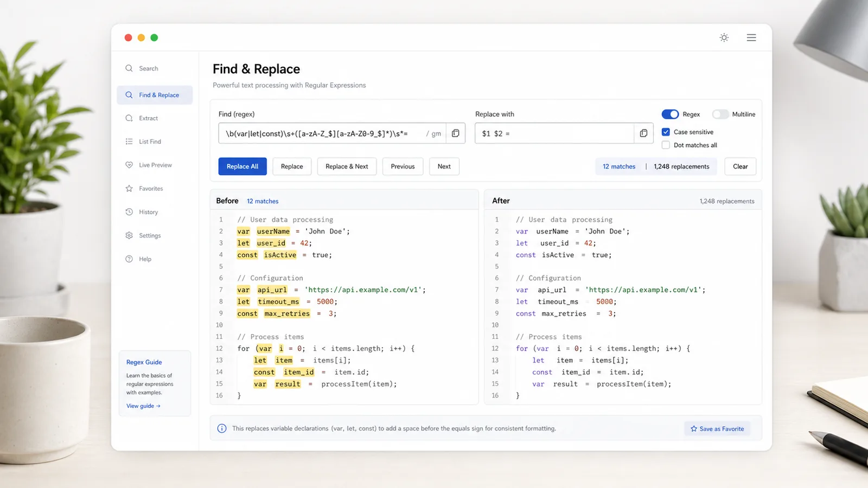Click api_url in the After panel
This screenshot has height=488, width=868.
tap(552, 290)
